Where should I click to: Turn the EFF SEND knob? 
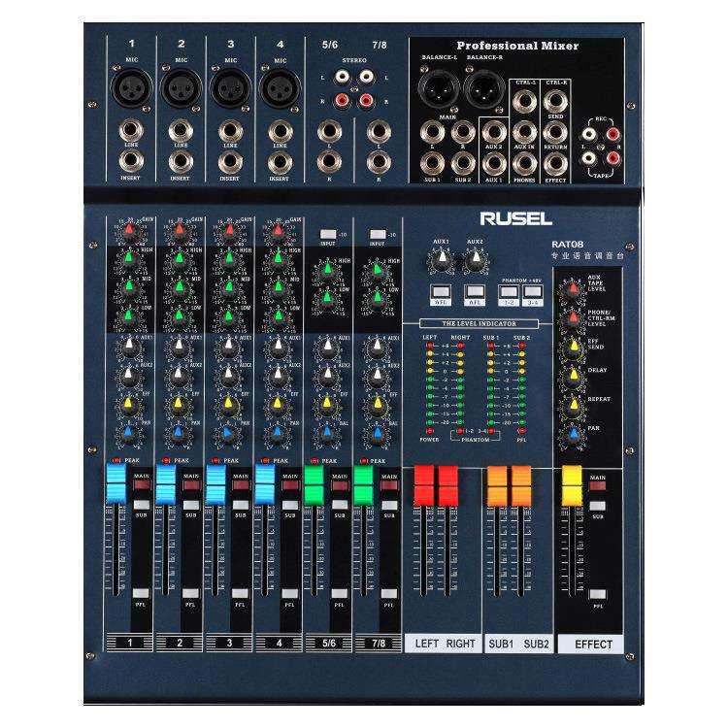(x=574, y=347)
